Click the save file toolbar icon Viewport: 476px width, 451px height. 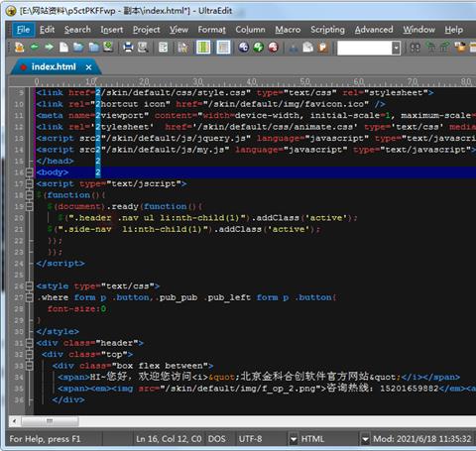108,48
